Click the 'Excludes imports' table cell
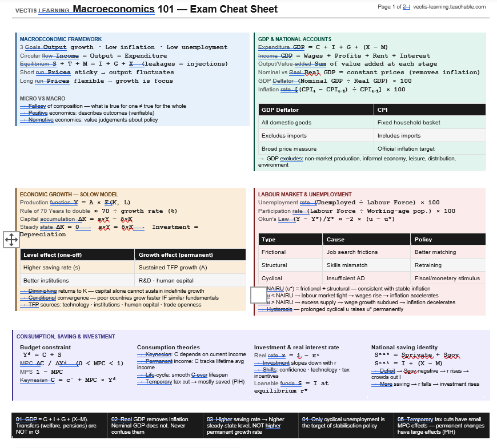The height and width of the screenshot is (448, 497). point(316,135)
